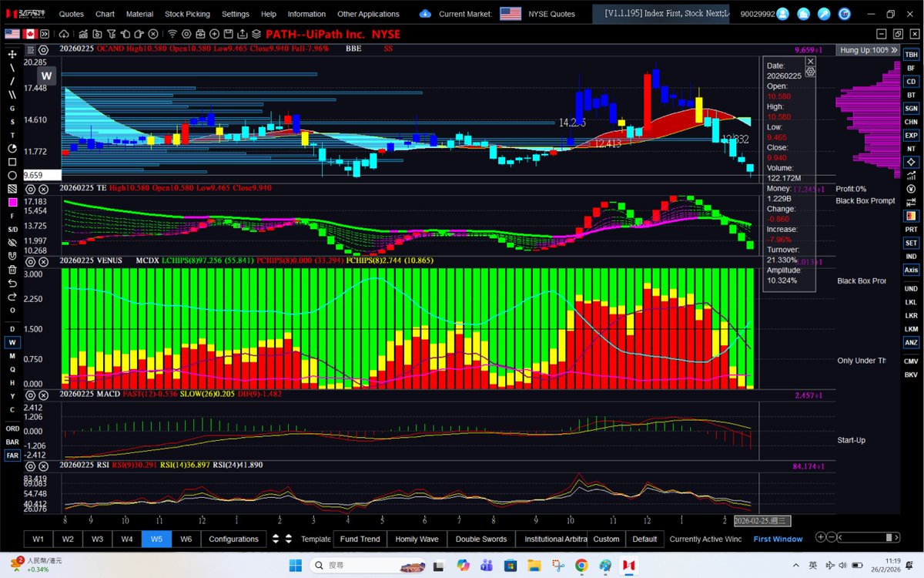Click the stacked layers toolbar icon
The width and height of the screenshot is (924, 578).
(256, 34)
